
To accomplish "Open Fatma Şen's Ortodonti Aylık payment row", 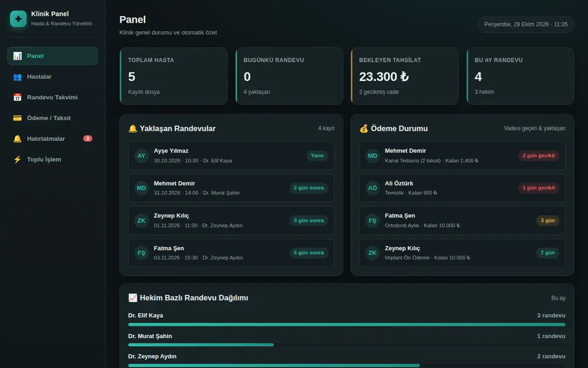I will [x=462, y=220].
